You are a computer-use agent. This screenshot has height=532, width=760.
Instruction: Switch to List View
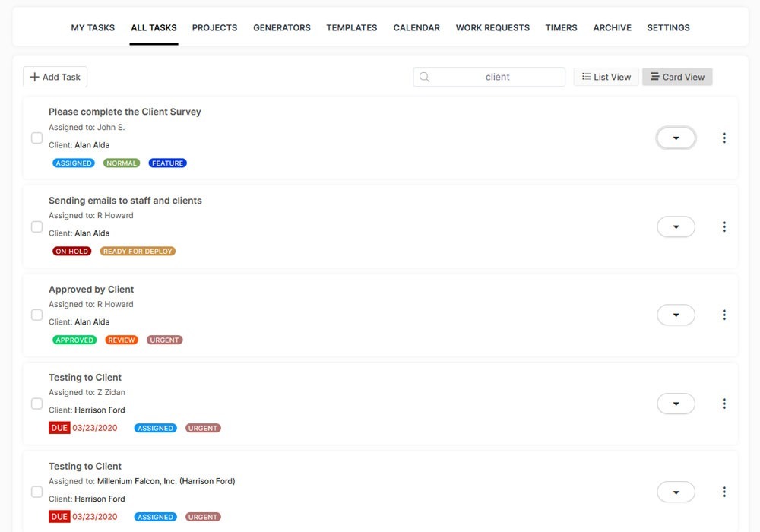point(606,77)
